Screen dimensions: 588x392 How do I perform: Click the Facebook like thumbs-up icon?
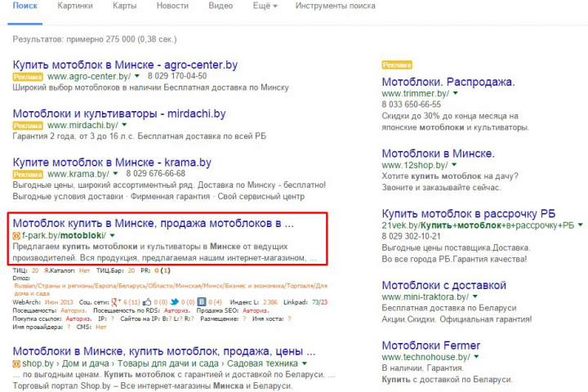click(x=147, y=302)
